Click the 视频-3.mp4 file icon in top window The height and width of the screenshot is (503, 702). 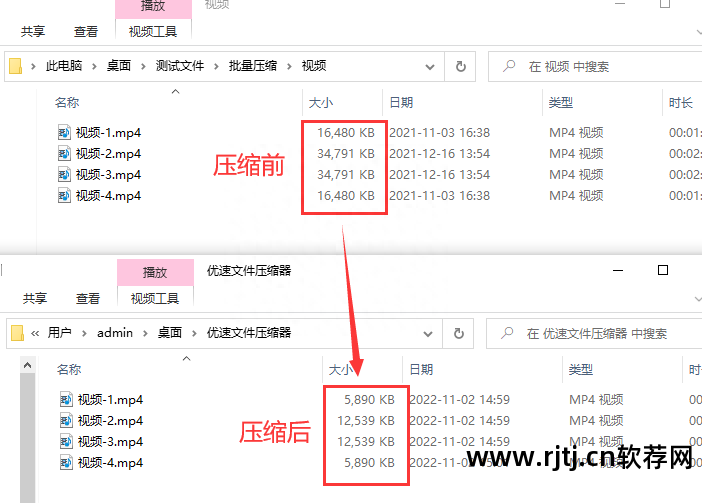tap(64, 175)
